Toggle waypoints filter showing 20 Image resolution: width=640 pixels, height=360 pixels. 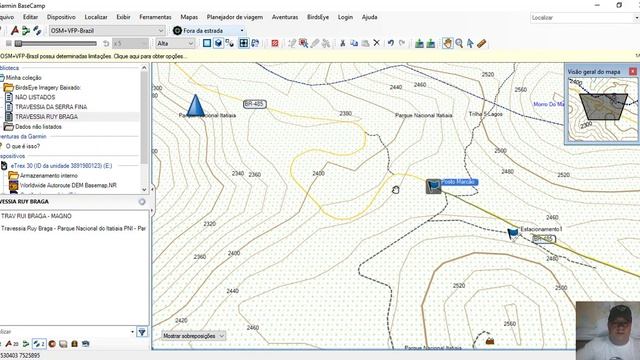click(x=11, y=344)
